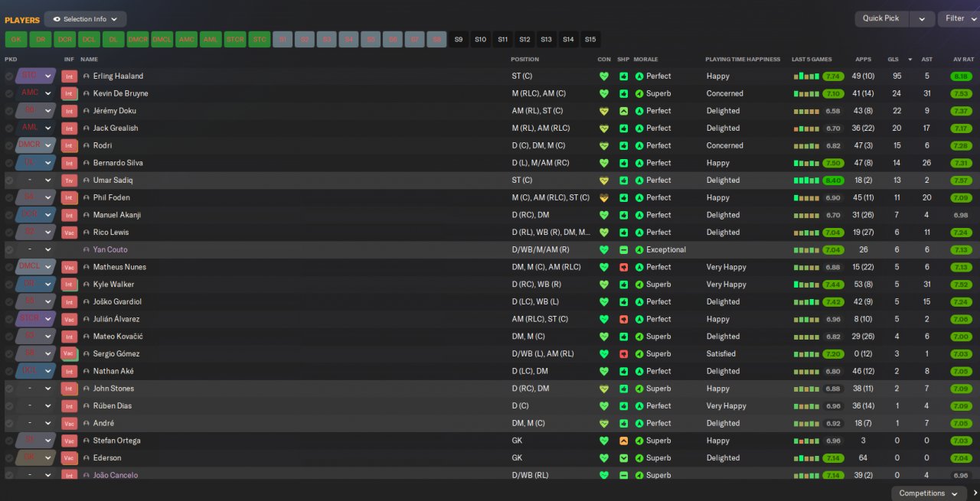Image resolution: width=980 pixels, height=501 pixels.
Task: Click Sergio Gómez's morale arrow icon
Action: point(639,354)
